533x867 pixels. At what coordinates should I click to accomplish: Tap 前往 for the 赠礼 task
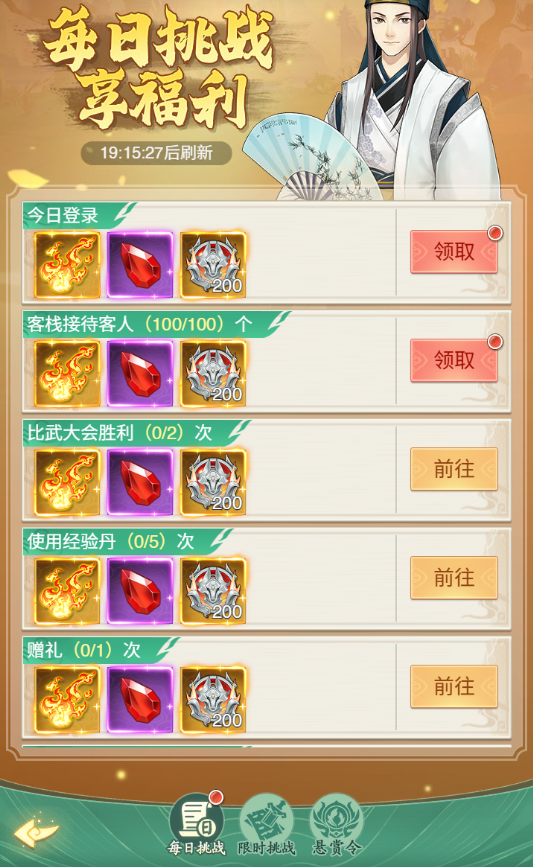(453, 687)
